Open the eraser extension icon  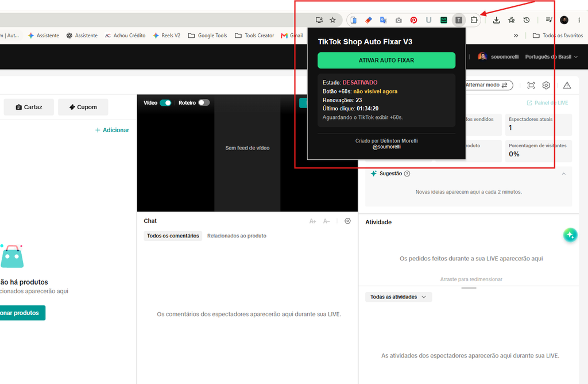[369, 20]
